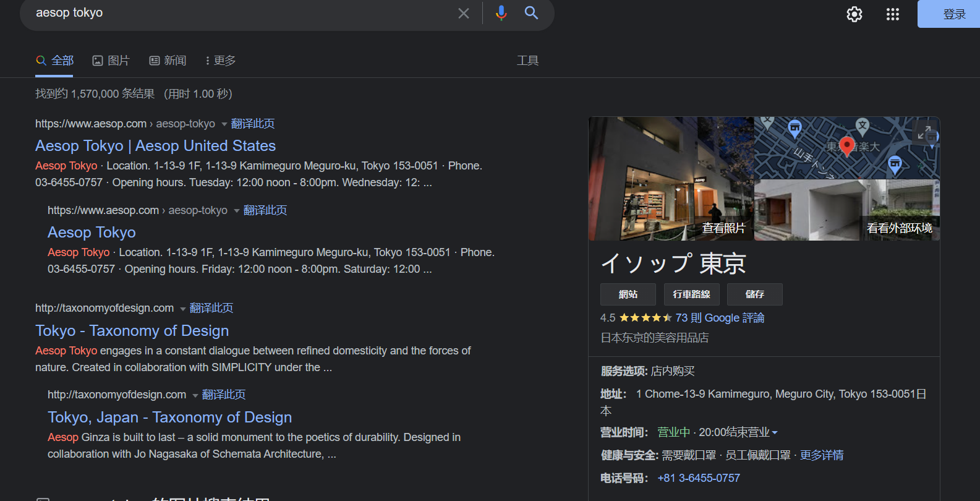Click 翻译此页 for first aesop.com result
The width and height of the screenshot is (980, 501).
click(x=253, y=124)
